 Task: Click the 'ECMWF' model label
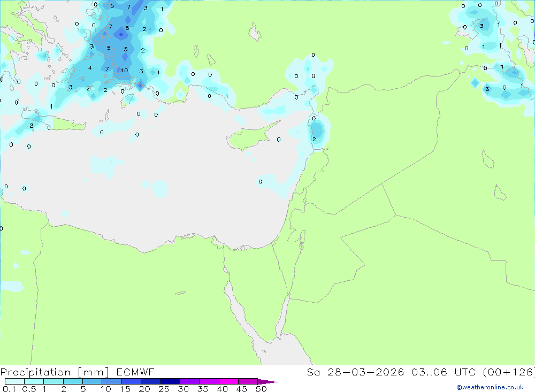click(135, 372)
